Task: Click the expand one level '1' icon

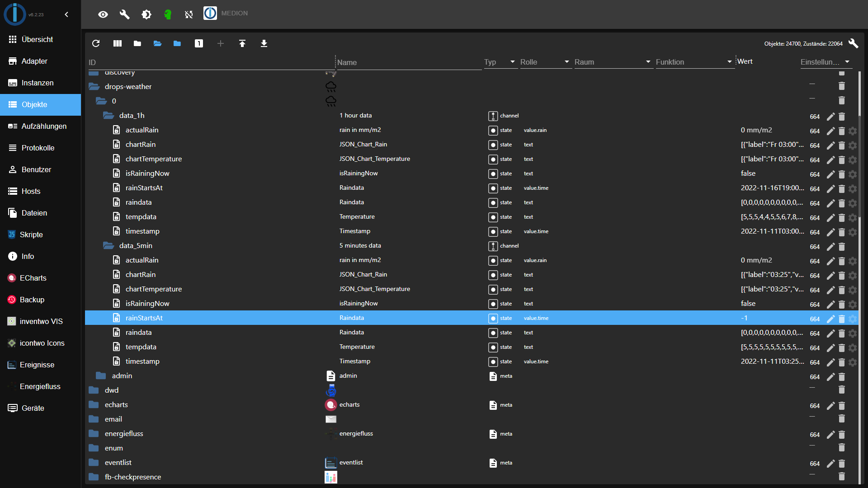Action: point(199,43)
